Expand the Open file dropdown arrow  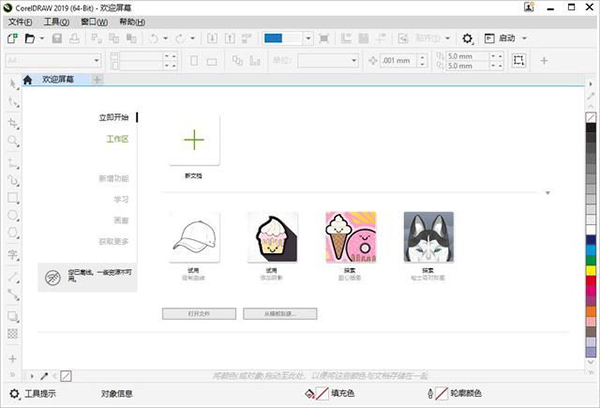[42, 38]
